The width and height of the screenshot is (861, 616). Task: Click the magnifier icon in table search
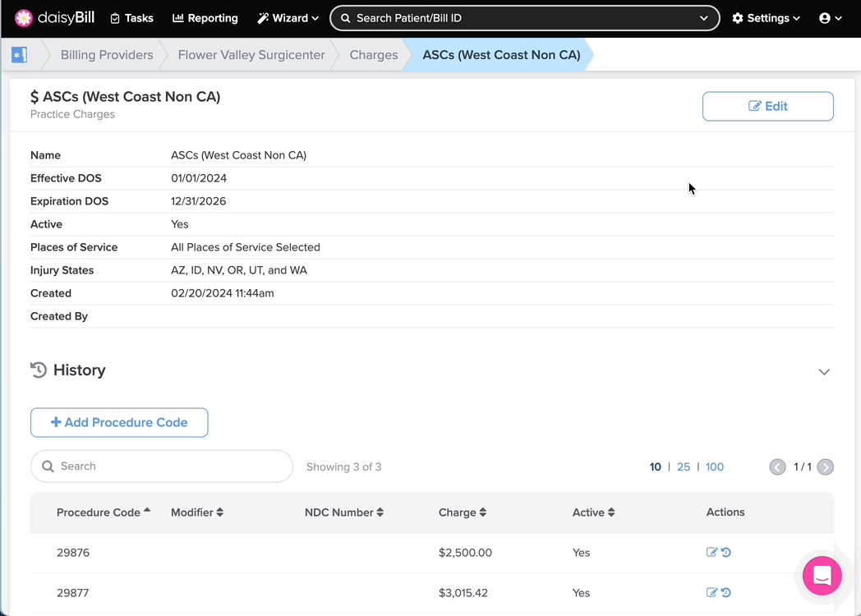tap(48, 467)
